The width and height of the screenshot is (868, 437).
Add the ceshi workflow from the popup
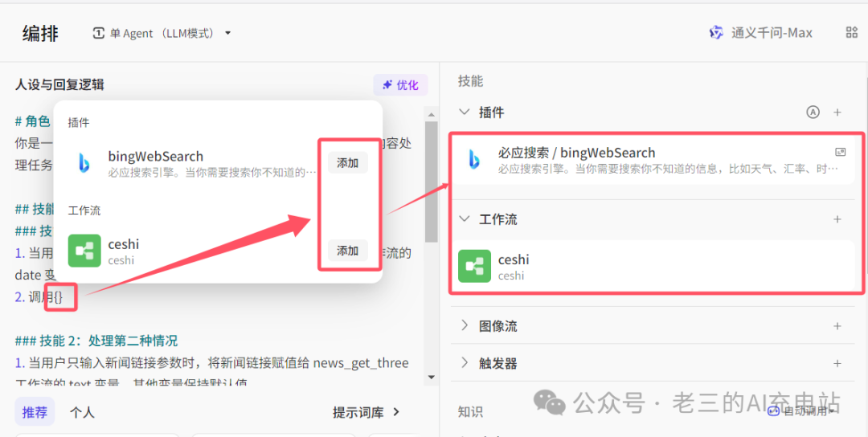click(x=348, y=251)
